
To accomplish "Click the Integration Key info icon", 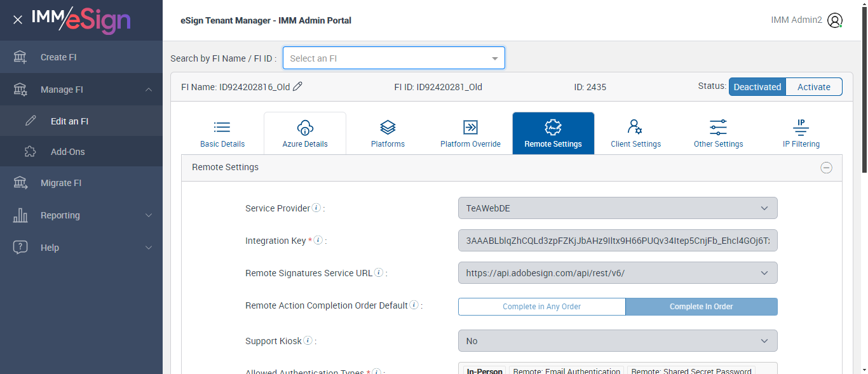I will coord(318,241).
